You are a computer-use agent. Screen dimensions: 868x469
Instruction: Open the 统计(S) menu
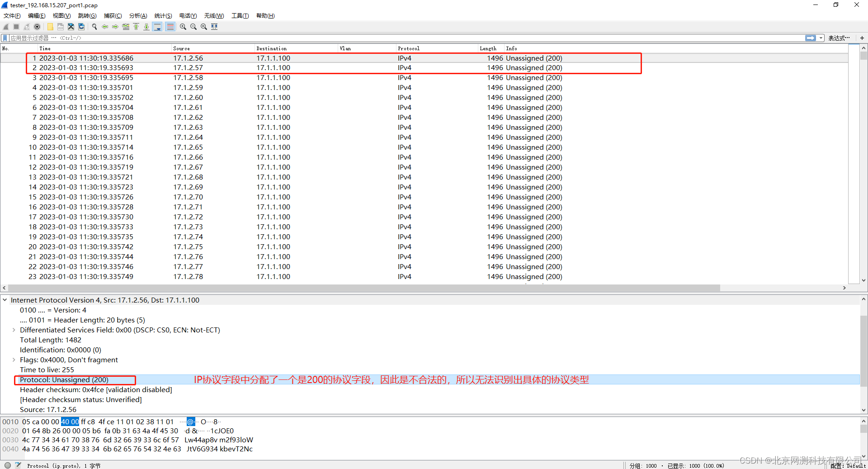click(163, 16)
